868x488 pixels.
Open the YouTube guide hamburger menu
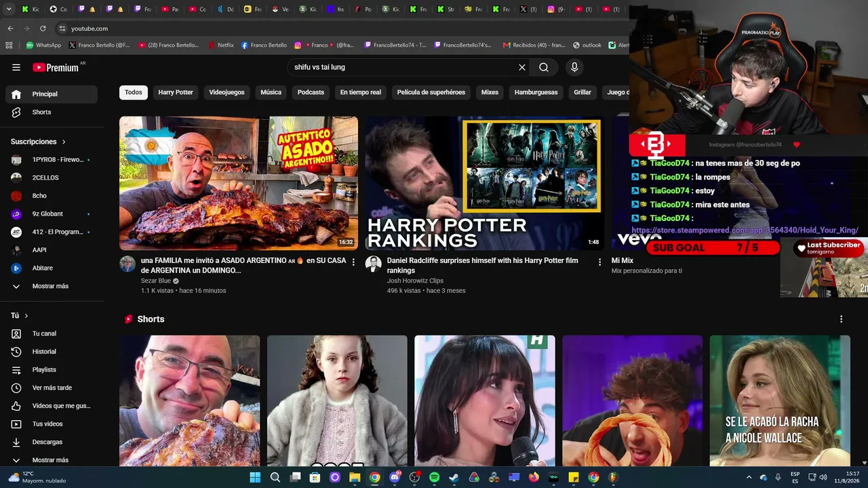tap(16, 67)
